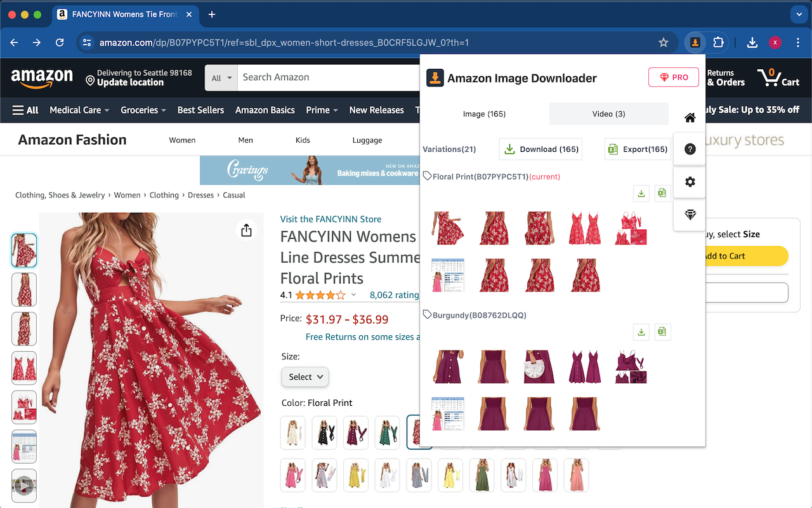Switch to the Video (3) tab
812x508 pixels.
[x=609, y=114]
